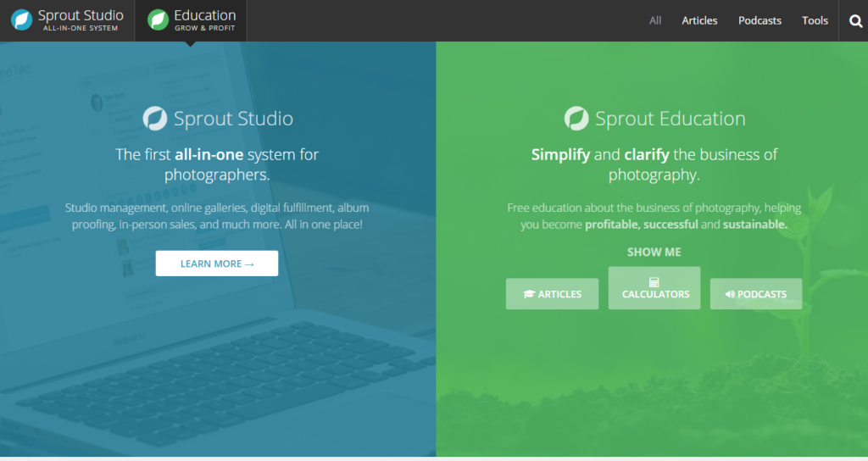Click the CALCULATORS button
Viewport: 868px width, 461px height.
pyautogui.click(x=654, y=288)
